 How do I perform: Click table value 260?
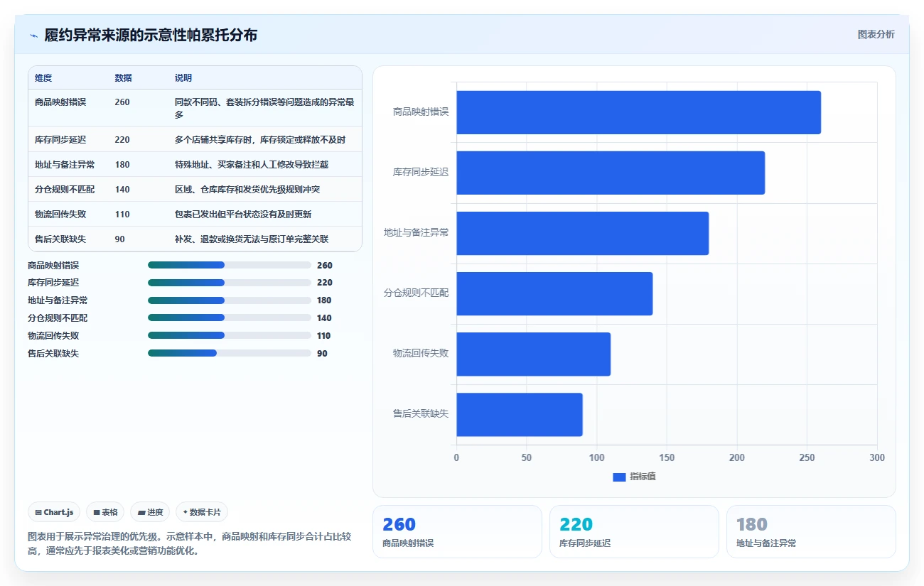(x=122, y=102)
